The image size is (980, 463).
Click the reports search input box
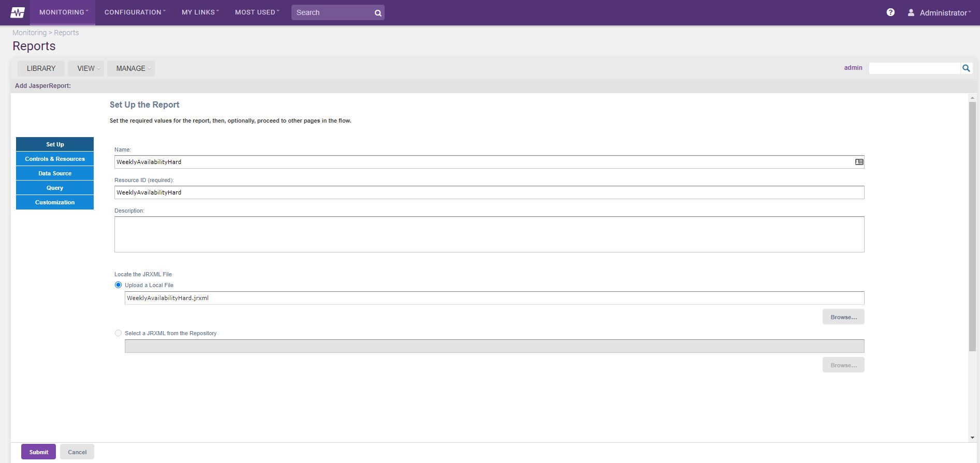pyautogui.click(x=915, y=68)
